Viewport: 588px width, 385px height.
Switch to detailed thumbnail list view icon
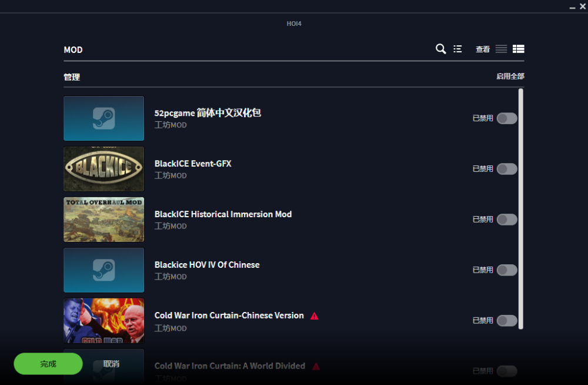point(519,49)
